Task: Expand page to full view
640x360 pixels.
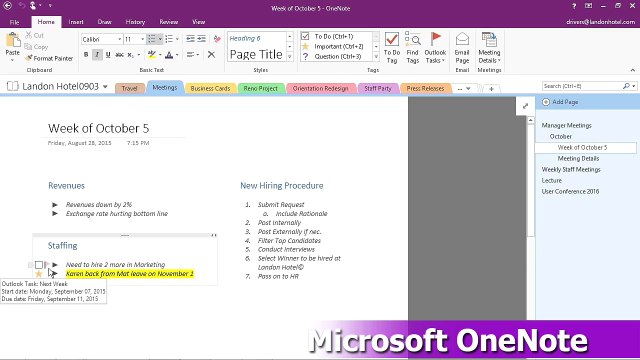Action: [x=525, y=106]
